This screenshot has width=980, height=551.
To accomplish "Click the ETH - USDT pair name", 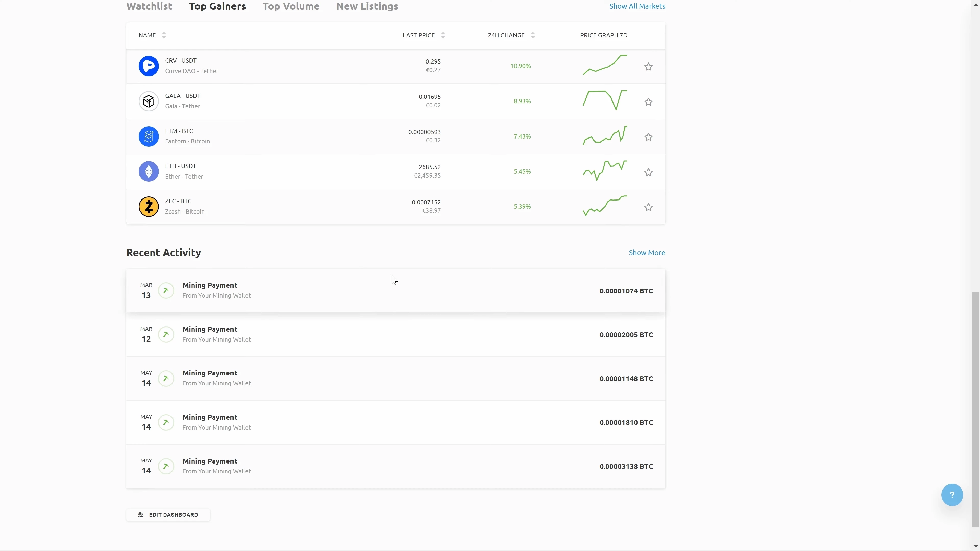I will pyautogui.click(x=181, y=166).
